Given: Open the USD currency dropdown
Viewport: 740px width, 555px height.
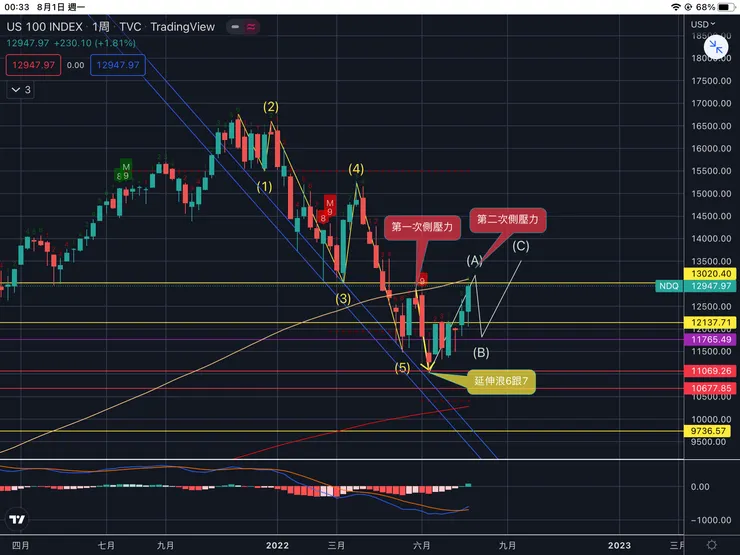Looking at the screenshot, I should pyautogui.click(x=703, y=24).
